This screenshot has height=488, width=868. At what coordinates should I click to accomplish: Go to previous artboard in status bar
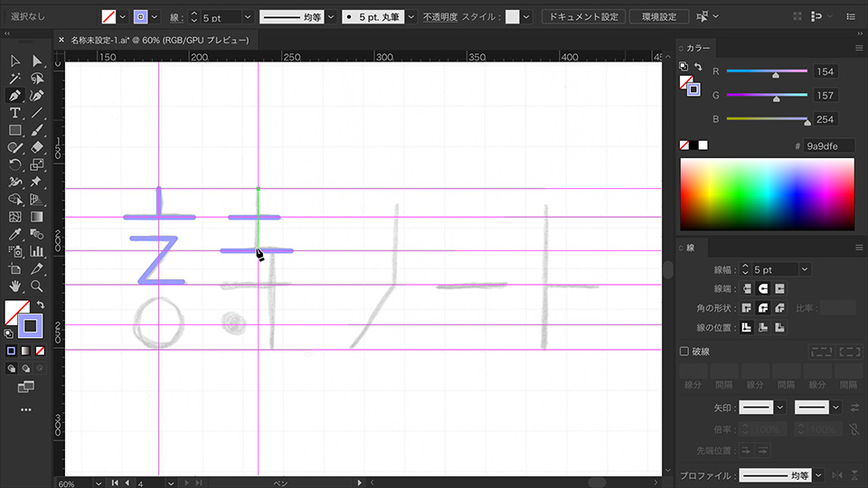(127, 483)
